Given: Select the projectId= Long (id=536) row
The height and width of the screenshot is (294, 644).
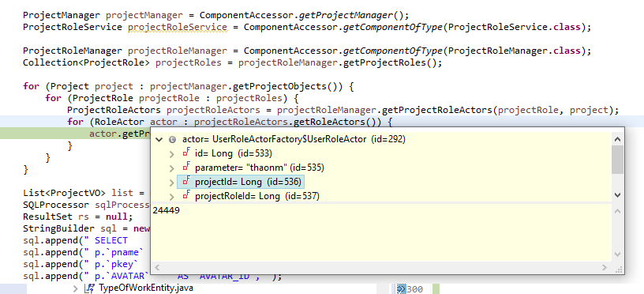Looking at the screenshot, I should (x=241, y=182).
